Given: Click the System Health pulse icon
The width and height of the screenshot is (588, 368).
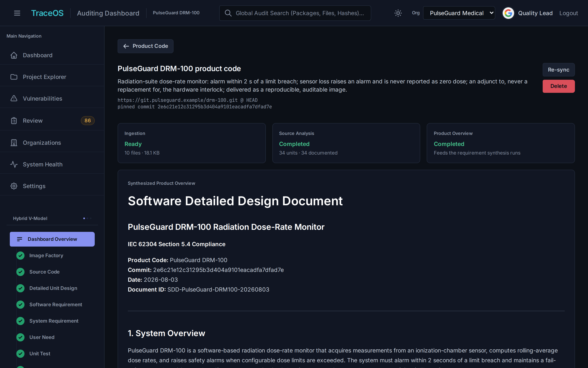Looking at the screenshot, I should tap(14, 165).
